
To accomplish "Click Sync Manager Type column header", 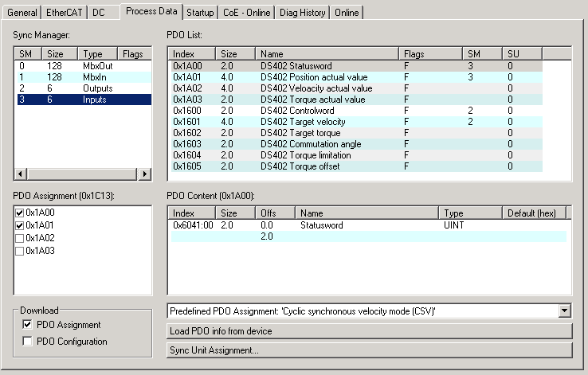I will (x=97, y=54).
